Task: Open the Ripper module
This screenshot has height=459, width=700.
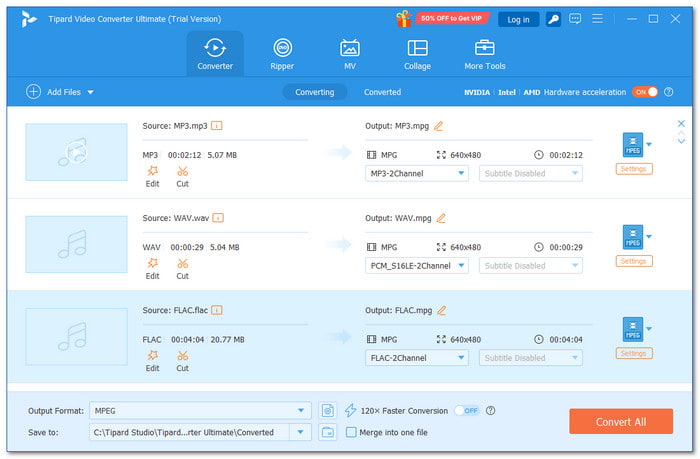Action: click(282, 54)
